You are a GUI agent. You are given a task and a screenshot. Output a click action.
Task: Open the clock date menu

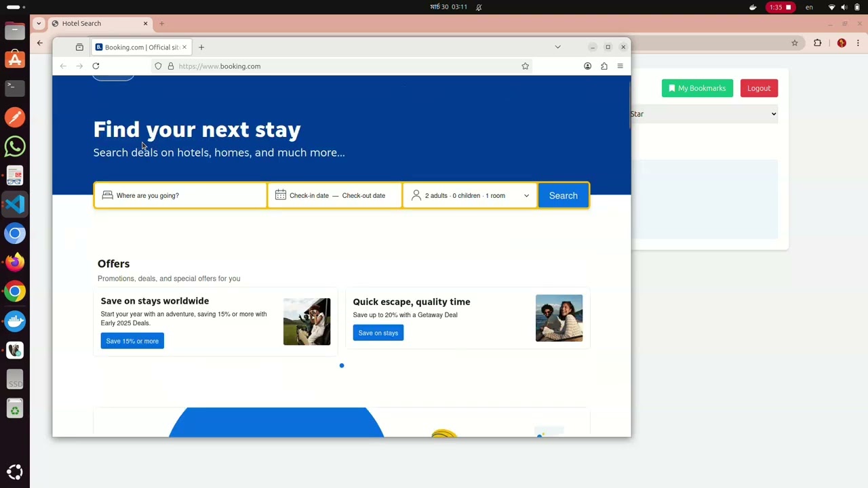tap(449, 7)
